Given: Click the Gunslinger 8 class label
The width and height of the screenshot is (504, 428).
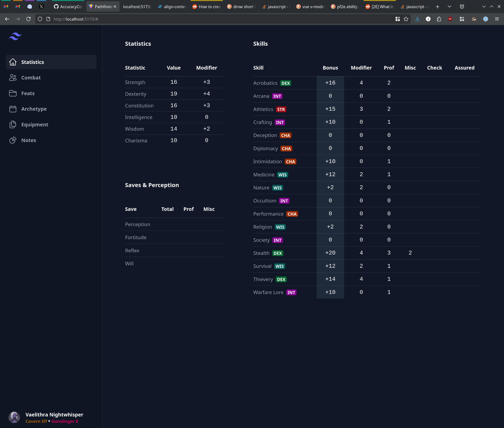Looking at the screenshot, I should pos(65,421).
